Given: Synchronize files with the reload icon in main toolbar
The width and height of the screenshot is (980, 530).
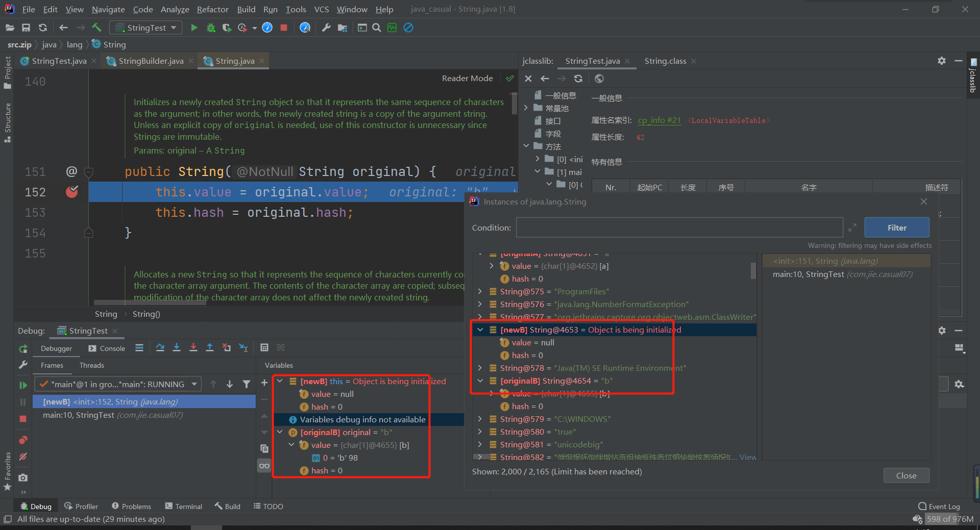Looking at the screenshot, I should click(x=43, y=28).
